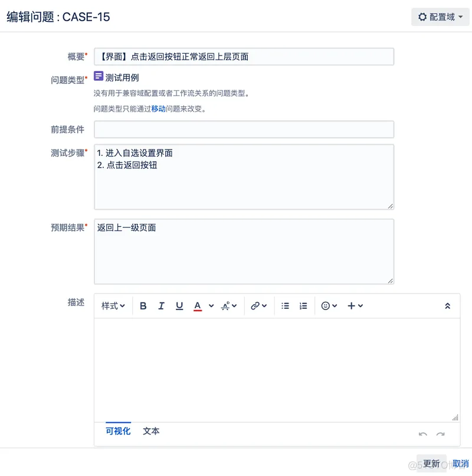Grab the description editor resize handle

click(455, 418)
